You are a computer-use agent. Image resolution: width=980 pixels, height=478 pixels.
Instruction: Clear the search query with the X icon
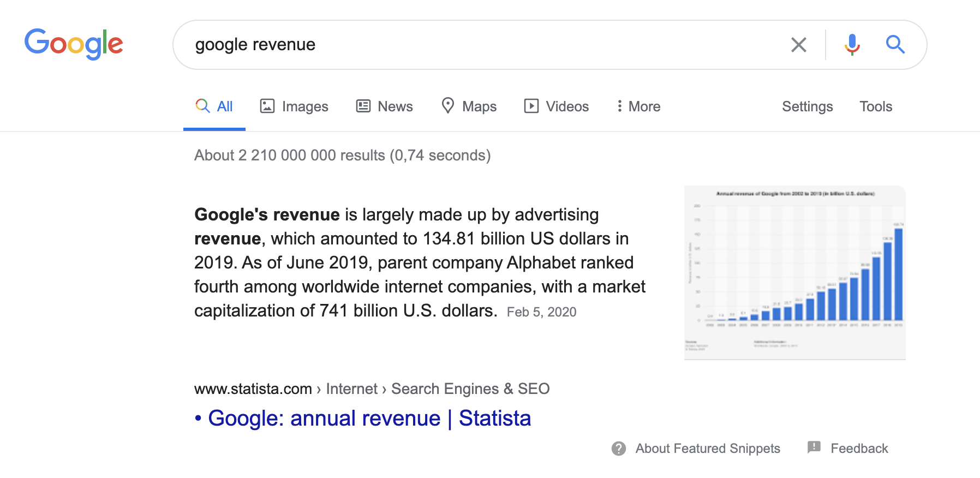pyautogui.click(x=799, y=45)
